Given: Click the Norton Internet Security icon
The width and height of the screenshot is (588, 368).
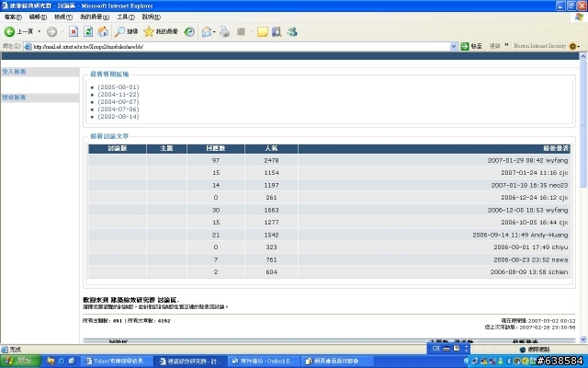Looking at the screenshot, I should [x=572, y=46].
